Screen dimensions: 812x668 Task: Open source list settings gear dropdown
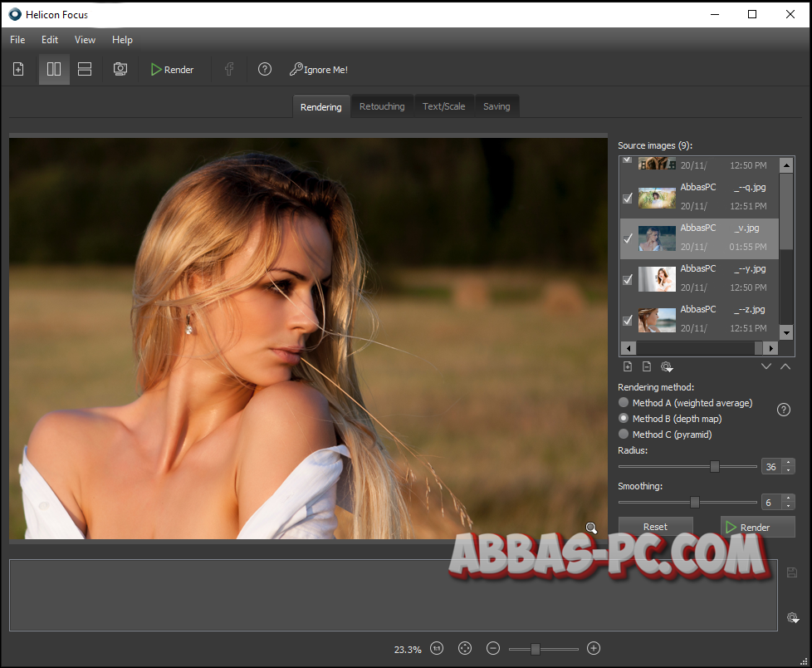[667, 366]
